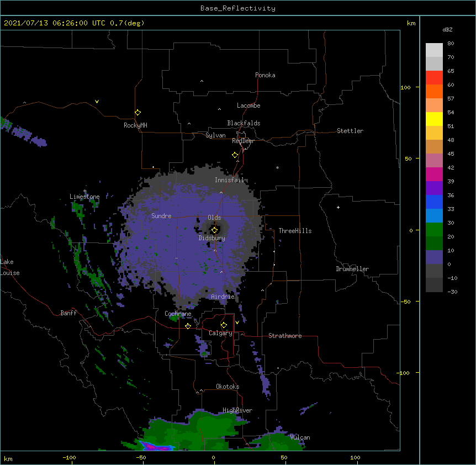The height and width of the screenshot is (465, 476).
Task: Click the radar site diamond between Olds and Didsbury
Action: (x=214, y=230)
